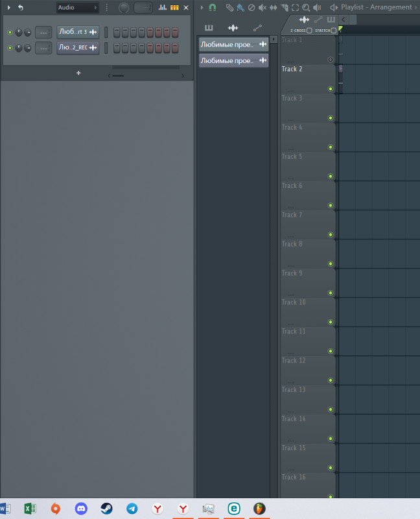Image resolution: width=420 pixels, height=519 pixels.
Task: Select the Люб..rt 3 channel button
Action: click(x=78, y=32)
